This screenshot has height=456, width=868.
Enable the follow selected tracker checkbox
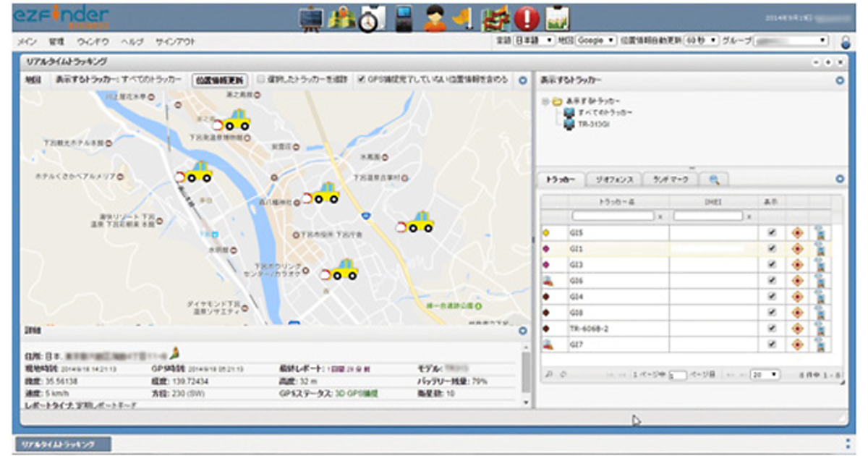(x=262, y=80)
